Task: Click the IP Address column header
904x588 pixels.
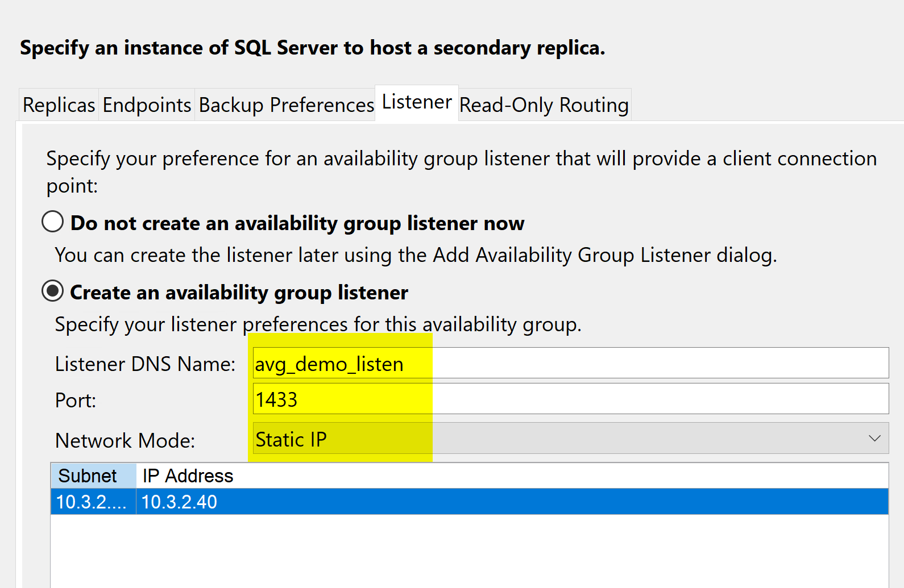Action: click(x=512, y=476)
